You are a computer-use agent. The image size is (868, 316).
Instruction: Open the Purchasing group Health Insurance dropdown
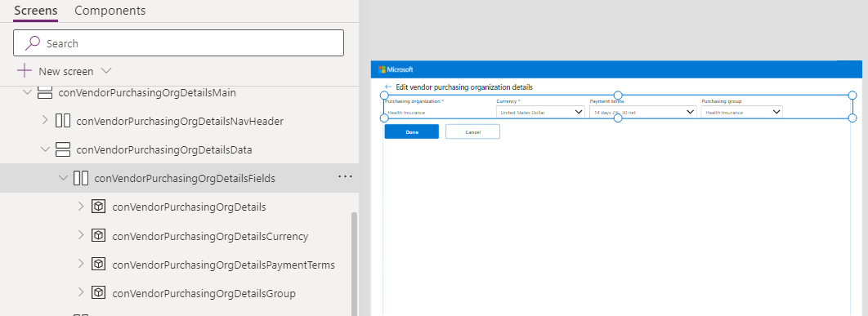(742, 112)
